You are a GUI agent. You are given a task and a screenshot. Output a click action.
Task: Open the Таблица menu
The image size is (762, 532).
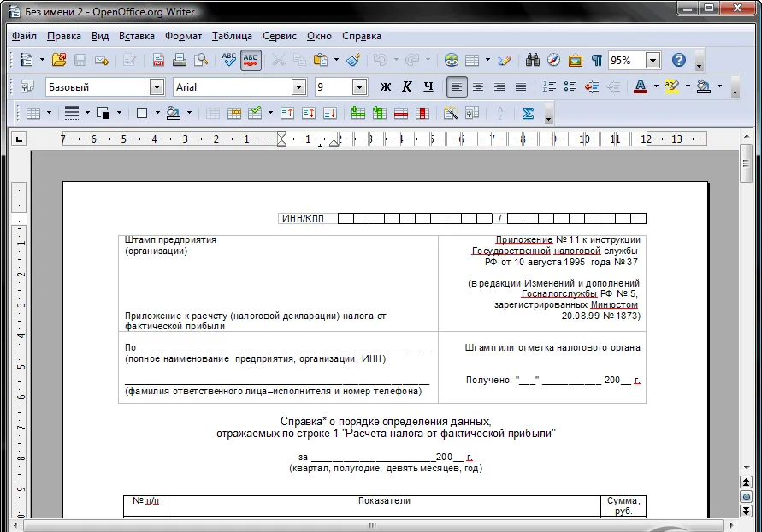pos(232,36)
